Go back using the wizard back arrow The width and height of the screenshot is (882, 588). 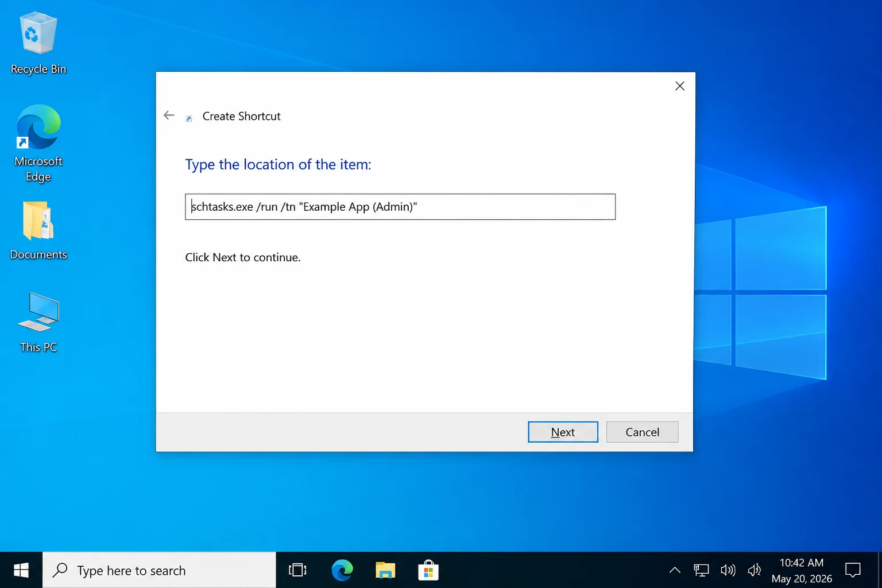pyautogui.click(x=169, y=115)
